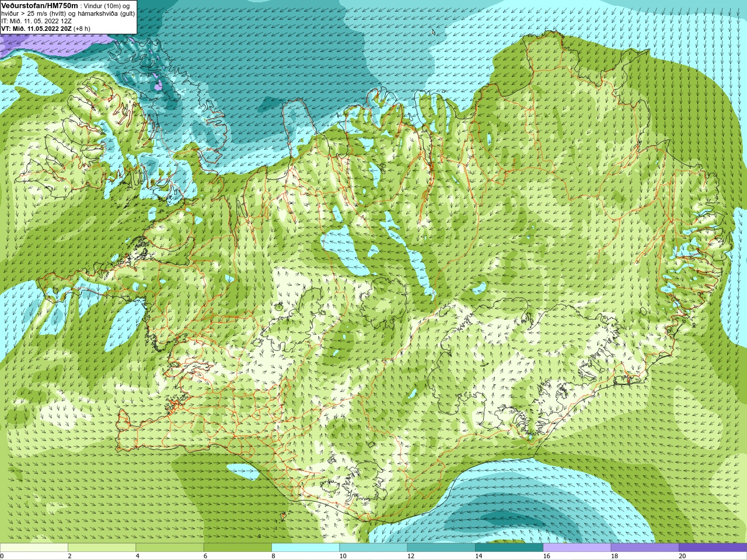Click the above-20 m/s dark purple legend swatch
This screenshot has width=747, height=560.
coord(713,548)
